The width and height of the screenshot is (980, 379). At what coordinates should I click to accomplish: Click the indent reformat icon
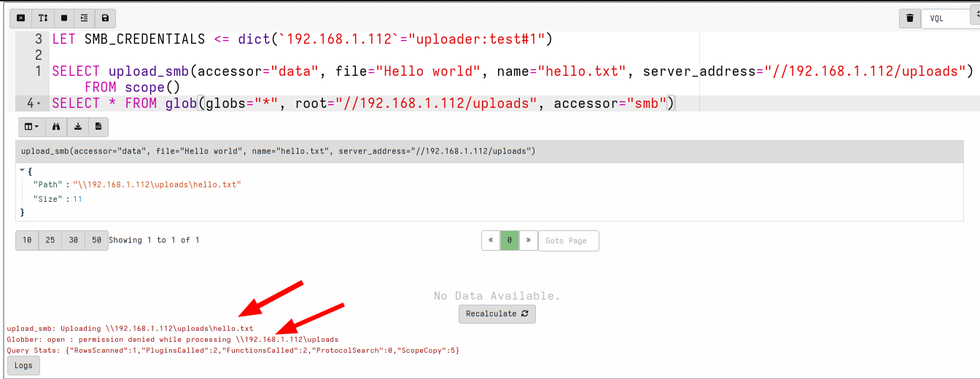pyautogui.click(x=85, y=18)
